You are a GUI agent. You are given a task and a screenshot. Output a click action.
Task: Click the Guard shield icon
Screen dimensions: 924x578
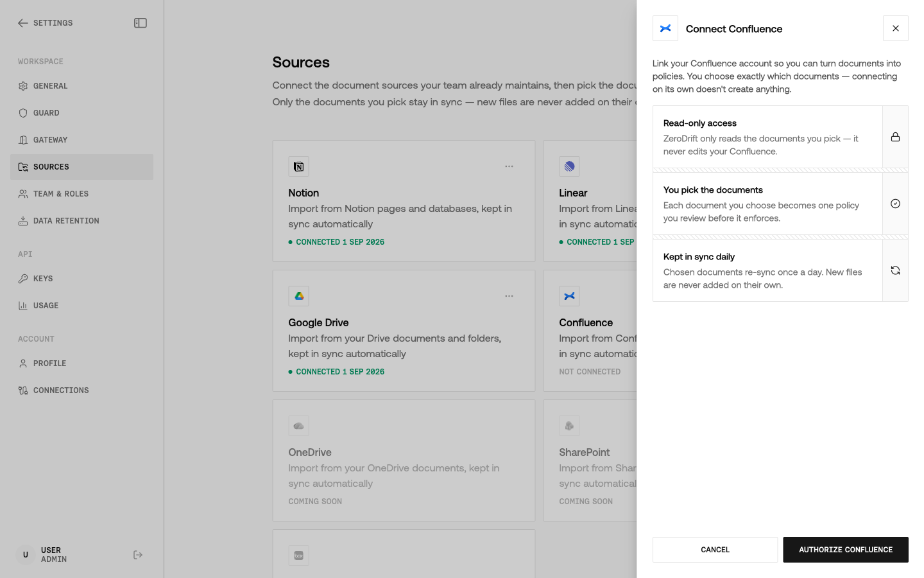pos(23,113)
